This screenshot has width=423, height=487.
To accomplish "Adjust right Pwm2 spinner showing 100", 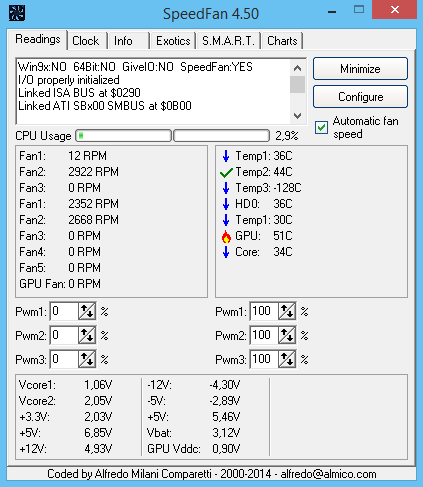I will pos(287,335).
